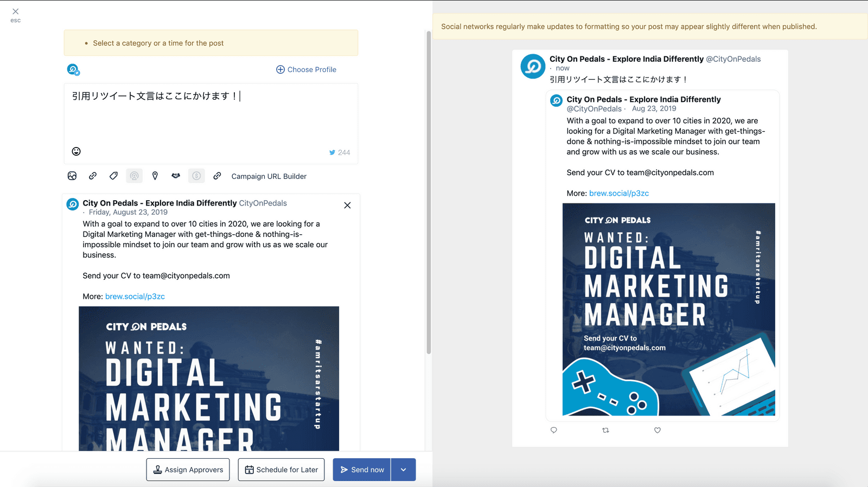
Task: Open the emoji picker in the text box
Action: coord(76,151)
